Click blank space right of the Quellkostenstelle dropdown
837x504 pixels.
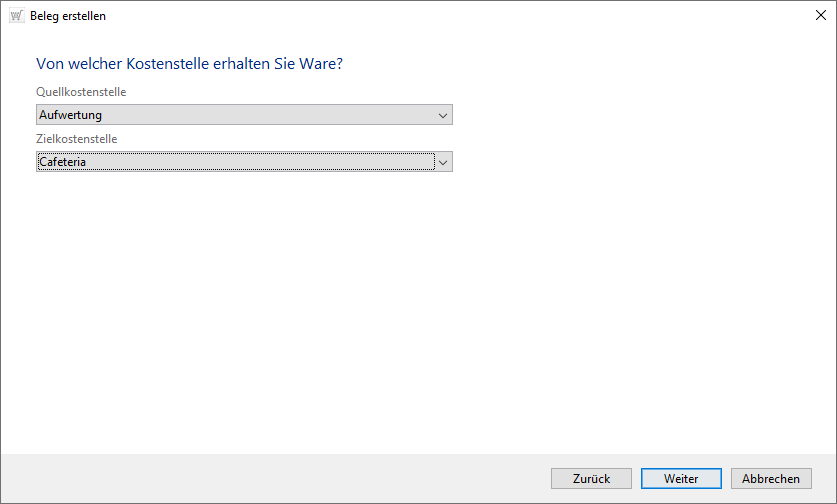pyautogui.click(x=640, y=115)
